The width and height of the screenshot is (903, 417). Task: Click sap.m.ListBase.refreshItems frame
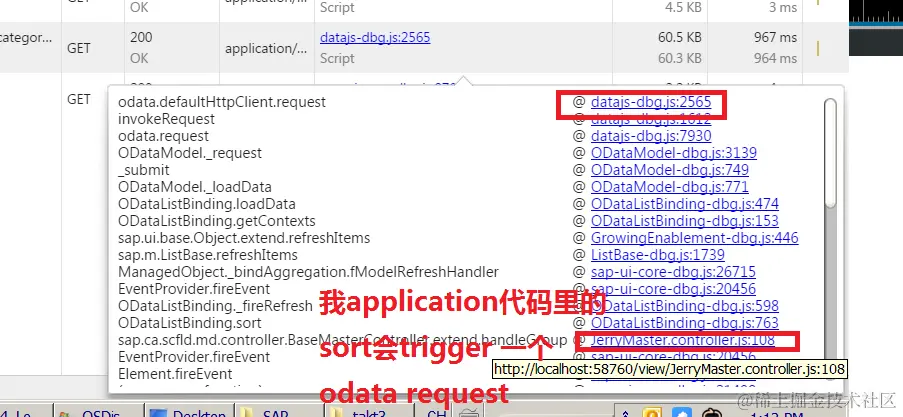click(208, 255)
